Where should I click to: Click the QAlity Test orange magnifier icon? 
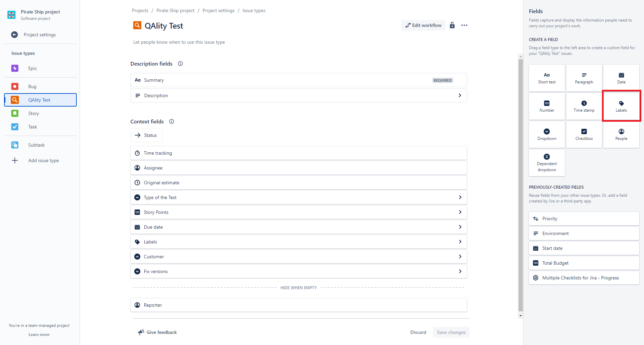pyautogui.click(x=137, y=25)
